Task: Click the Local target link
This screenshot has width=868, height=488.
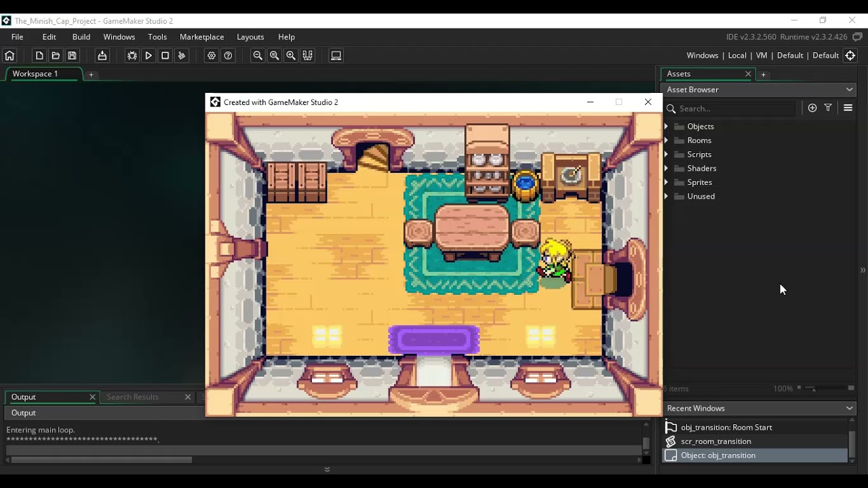Action: pos(737,56)
